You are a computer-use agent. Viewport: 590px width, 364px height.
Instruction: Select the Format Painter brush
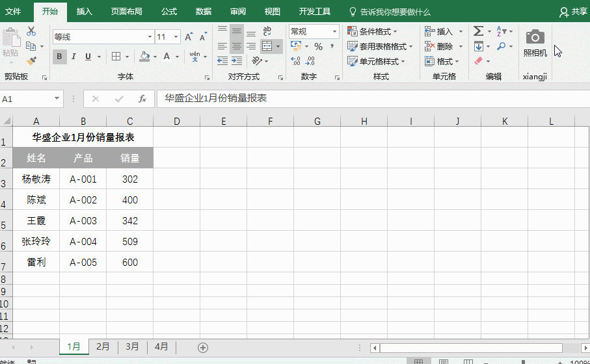pos(31,60)
